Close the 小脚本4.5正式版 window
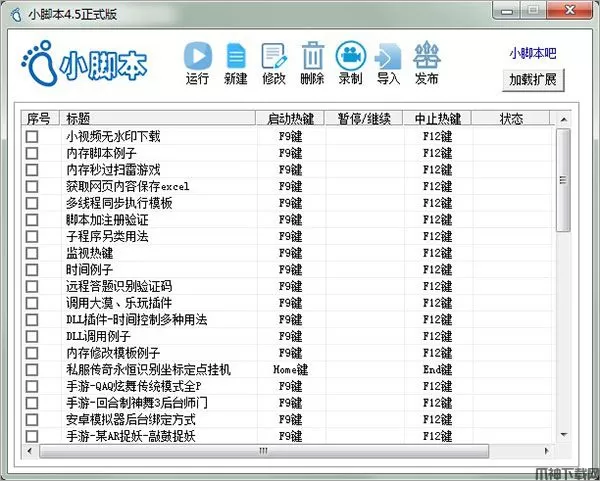The image size is (600, 481). click(x=570, y=10)
